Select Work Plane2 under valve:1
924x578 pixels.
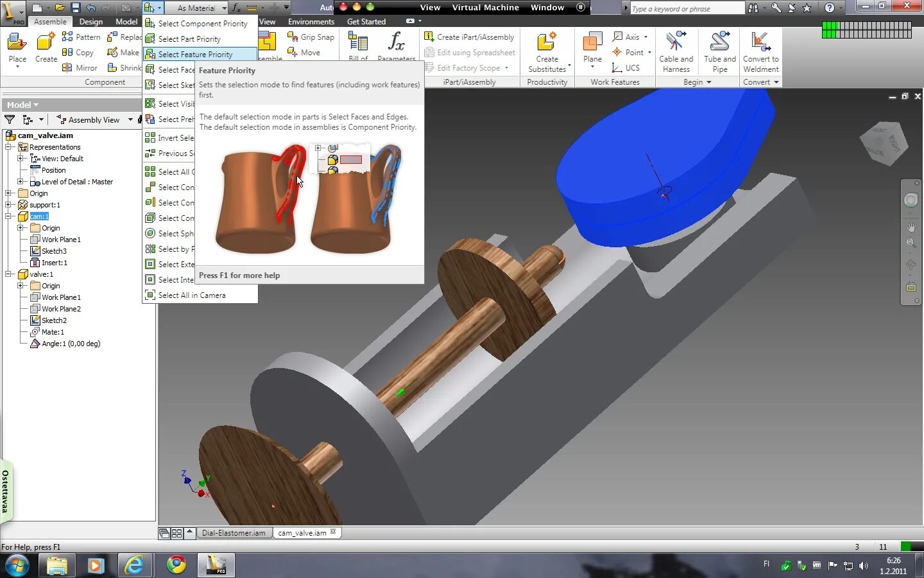pyautogui.click(x=61, y=309)
